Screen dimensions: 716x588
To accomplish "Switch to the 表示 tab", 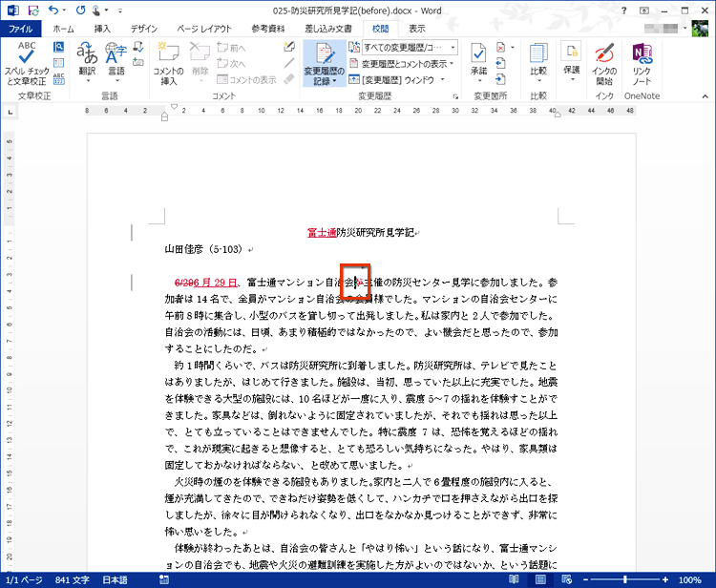I will (416, 29).
